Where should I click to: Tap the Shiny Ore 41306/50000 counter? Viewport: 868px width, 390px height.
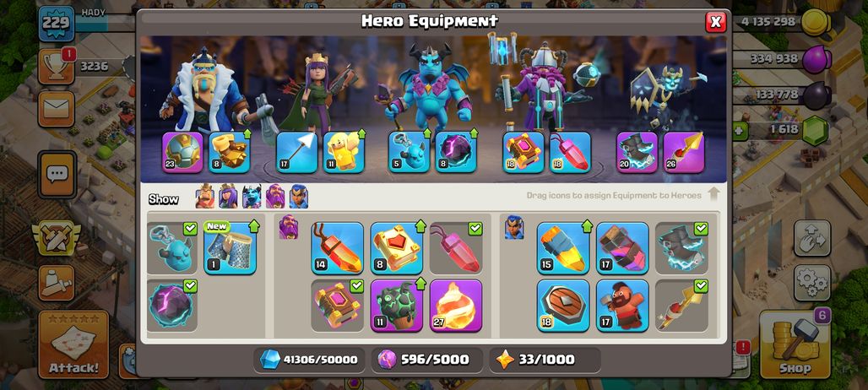(x=309, y=360)
